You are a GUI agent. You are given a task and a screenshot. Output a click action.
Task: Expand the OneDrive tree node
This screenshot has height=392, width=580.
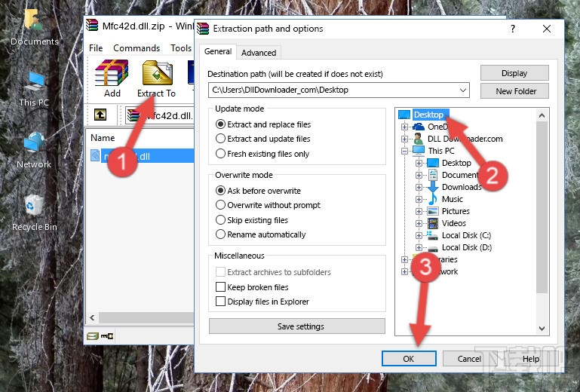tap(404, 127)
